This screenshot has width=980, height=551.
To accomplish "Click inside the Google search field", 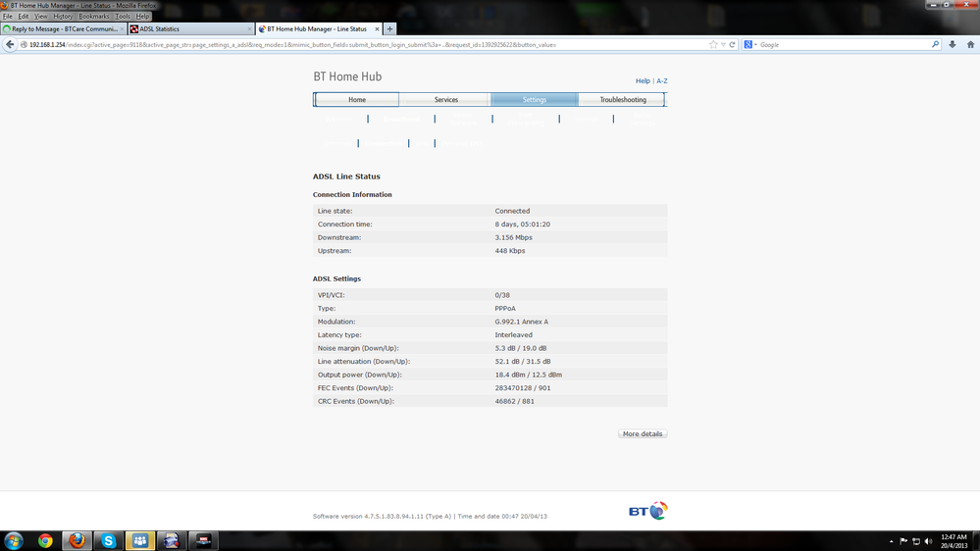I will pyautogui.click(x=844, y=44).
